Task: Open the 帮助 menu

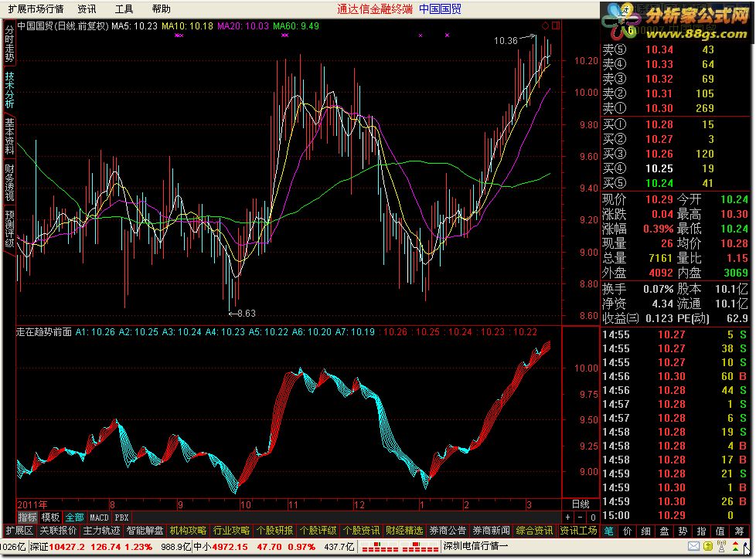Action: click(161, 8)
